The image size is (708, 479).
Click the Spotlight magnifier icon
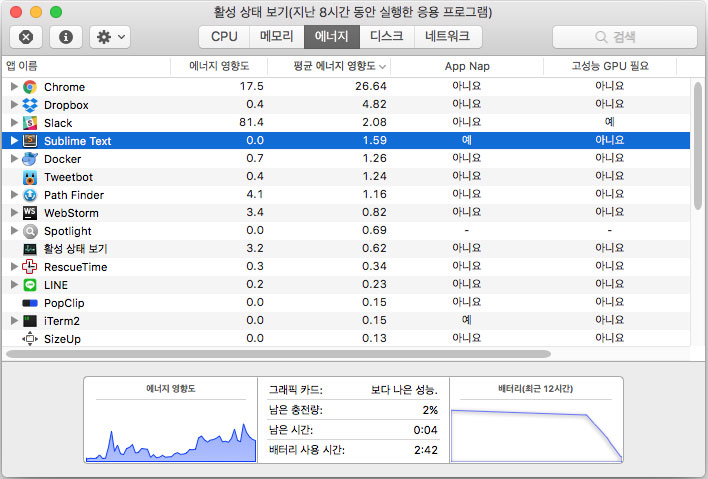pyautogui.click(x=30, y=231)
